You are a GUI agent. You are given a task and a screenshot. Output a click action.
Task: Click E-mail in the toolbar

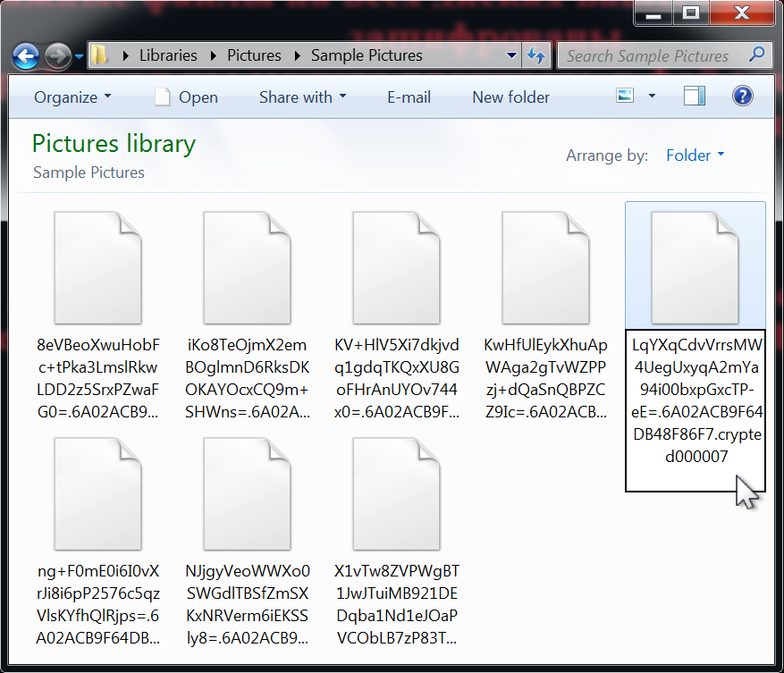[x=409, y=97]
